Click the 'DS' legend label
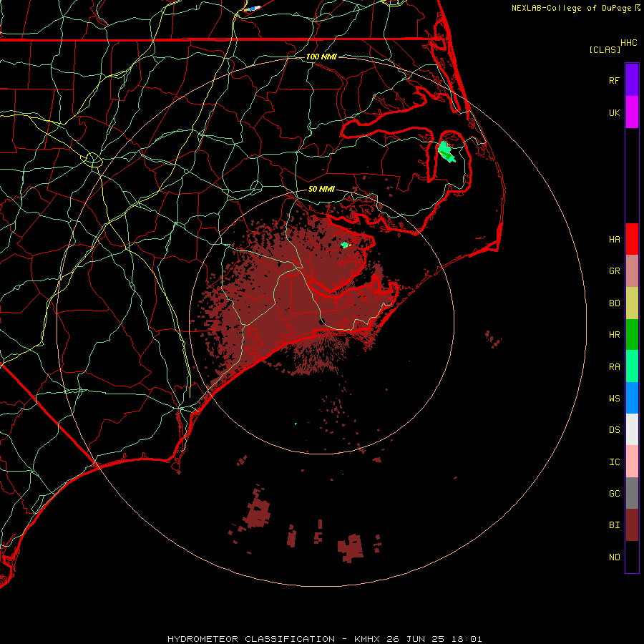The width and height of the screenshot is (644, 644). [x=615, y=430]
